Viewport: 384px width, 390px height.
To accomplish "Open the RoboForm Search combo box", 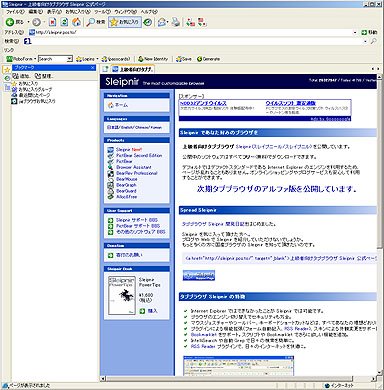I will coord(55,59).
